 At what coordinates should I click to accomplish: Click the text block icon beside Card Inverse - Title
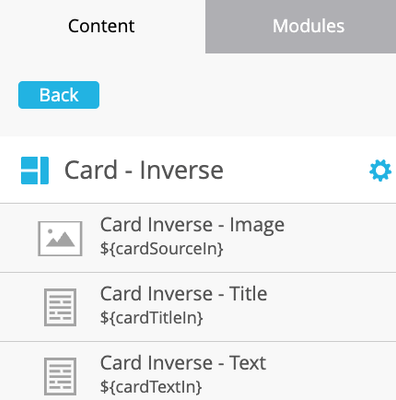click(x=60, y=307)
